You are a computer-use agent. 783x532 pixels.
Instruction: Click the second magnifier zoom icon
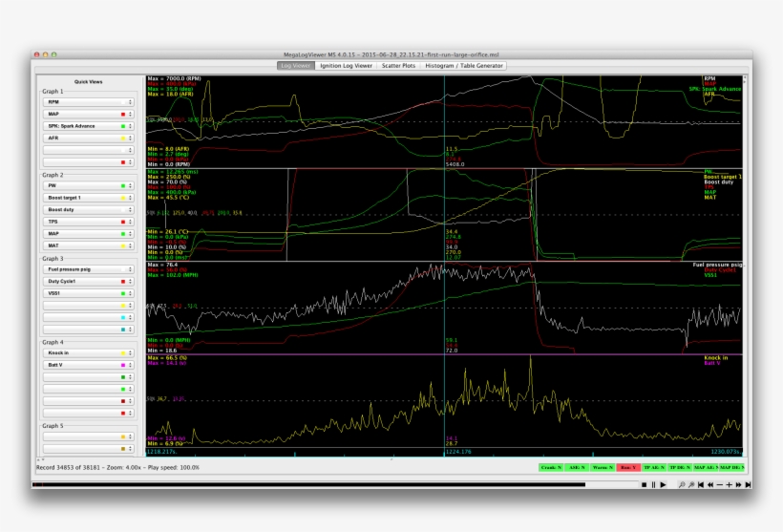691,484
